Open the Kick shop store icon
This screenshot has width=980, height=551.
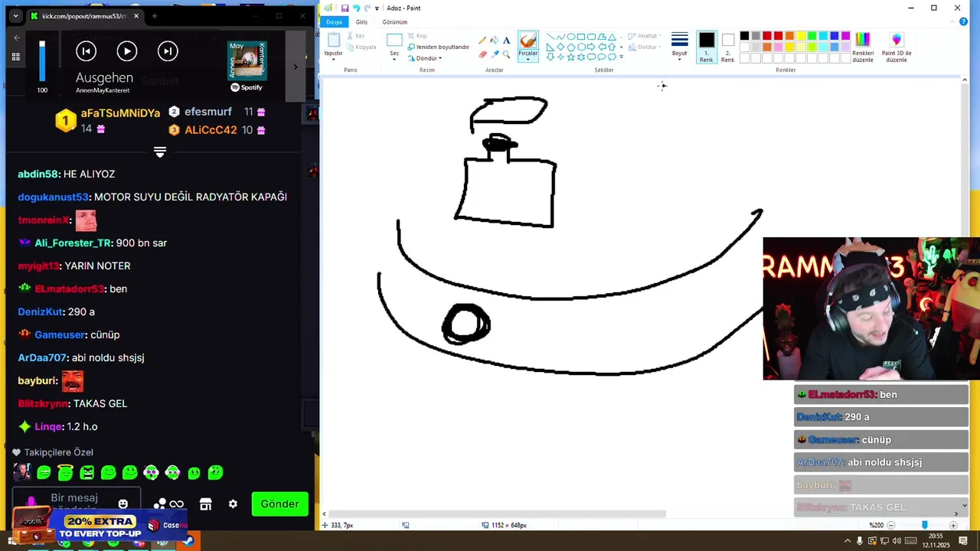point(205,504)
